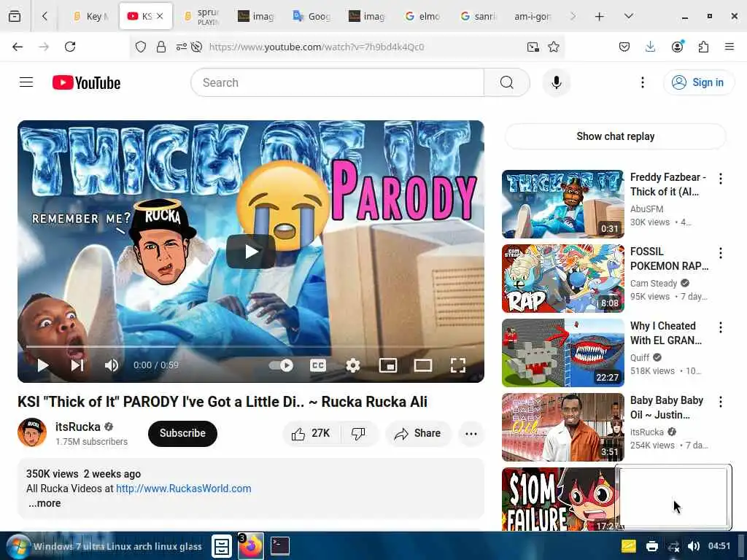
Task: Click Show chat replay
Action: tap(615, 136)
